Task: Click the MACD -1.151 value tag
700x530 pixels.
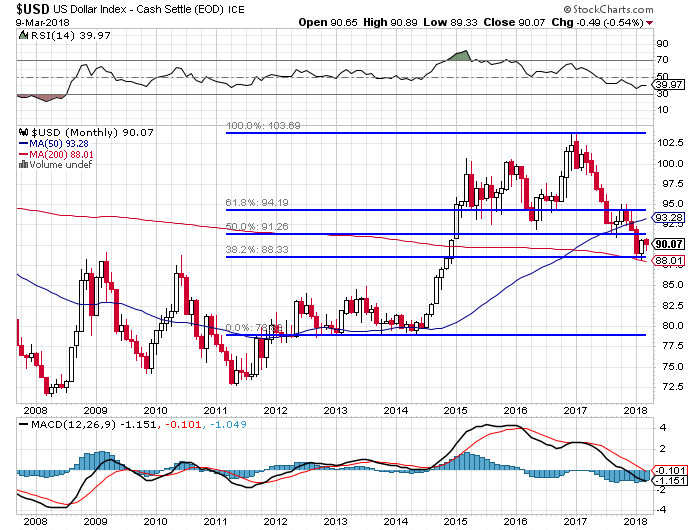Action: pyautogui.click(x=667, y=482)
